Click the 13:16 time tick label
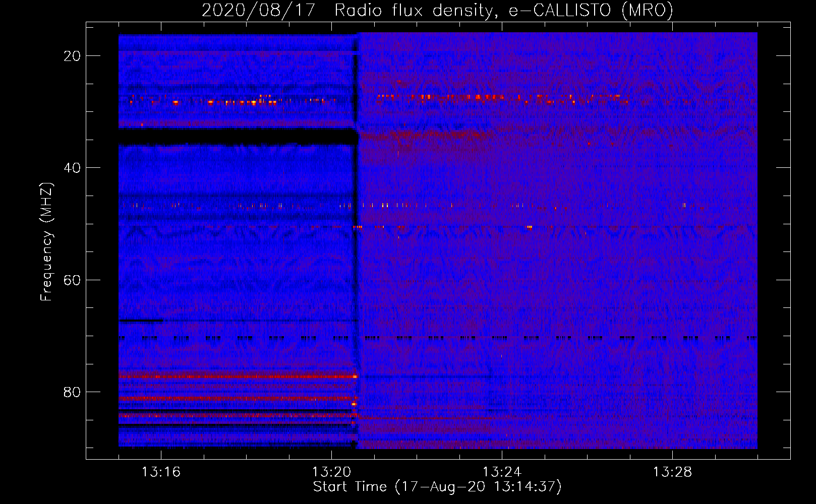This screenshot has height=504, width=816. [x=161, y=472]
